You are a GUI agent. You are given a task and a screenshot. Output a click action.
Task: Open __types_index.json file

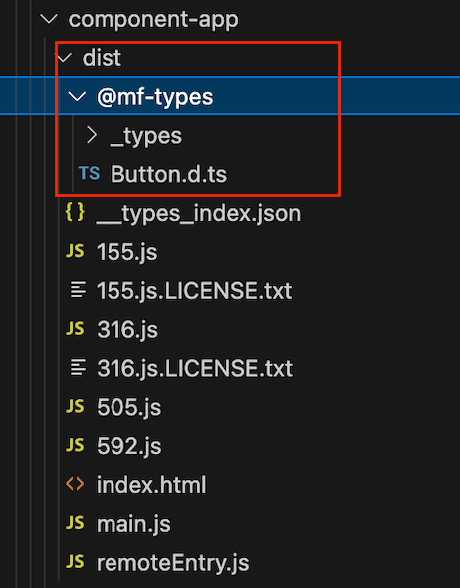pos(199,214)
